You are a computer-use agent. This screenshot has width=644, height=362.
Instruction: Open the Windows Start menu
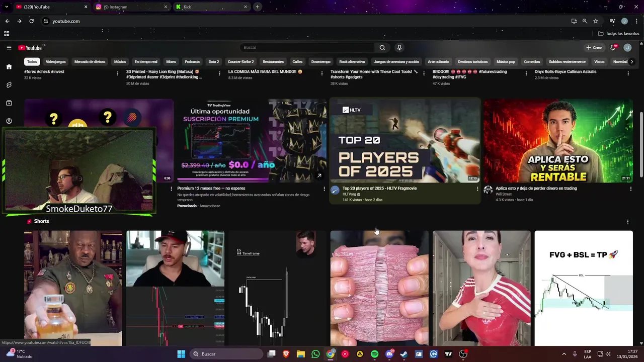click(x=181, y=354)
